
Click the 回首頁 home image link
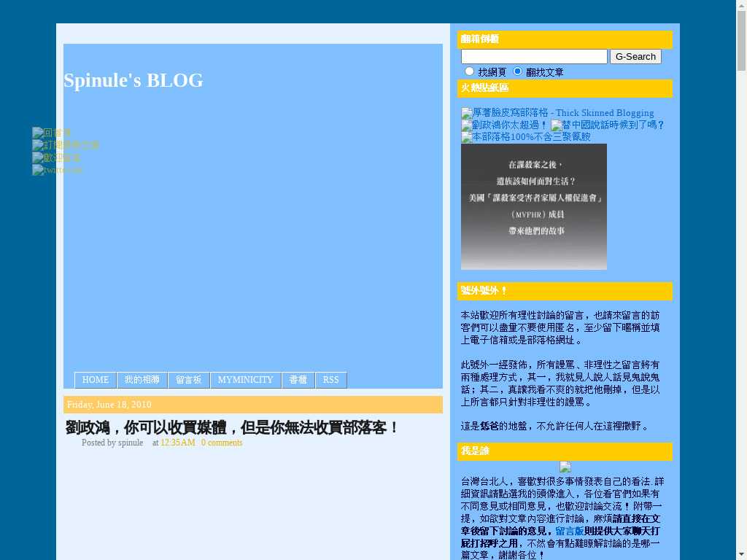point(52,133)
